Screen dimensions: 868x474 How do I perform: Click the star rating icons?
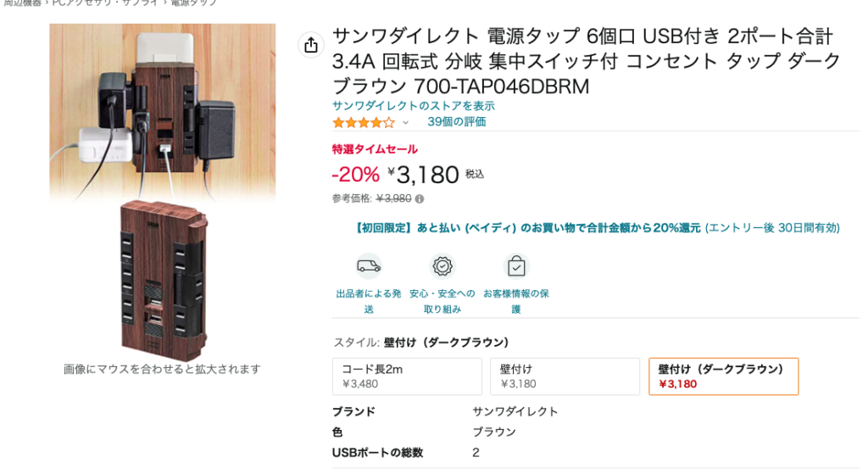point(364,122)
